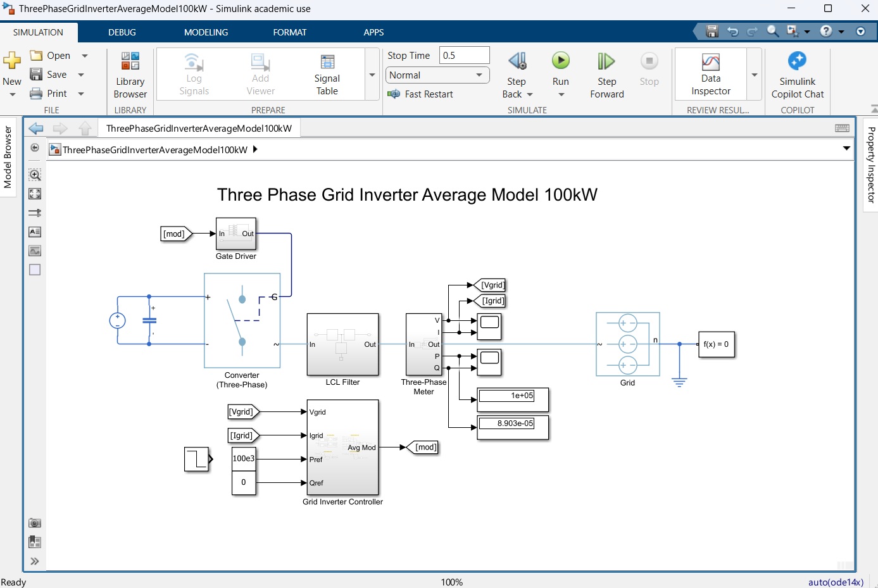
Task: Click the screenshot camera icon
Action: 35,523
